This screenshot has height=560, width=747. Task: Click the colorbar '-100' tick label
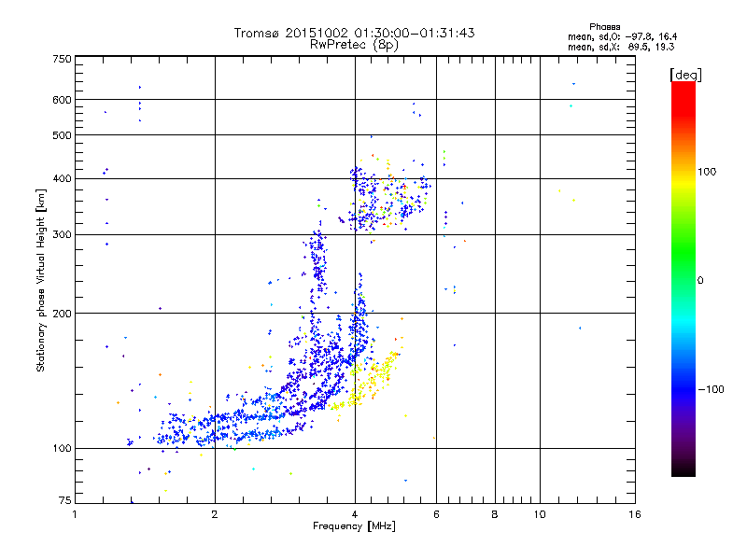pos(711,389)
